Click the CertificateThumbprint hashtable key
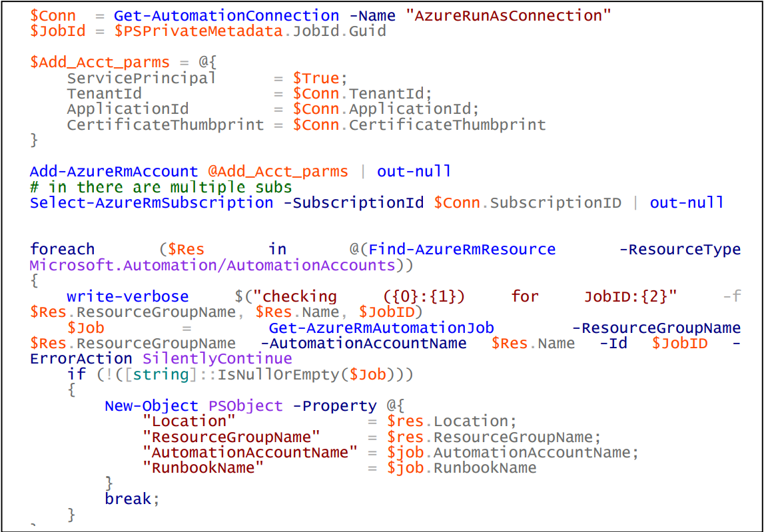The height and width of the screenshot is (532, 764). click(165, 125)
